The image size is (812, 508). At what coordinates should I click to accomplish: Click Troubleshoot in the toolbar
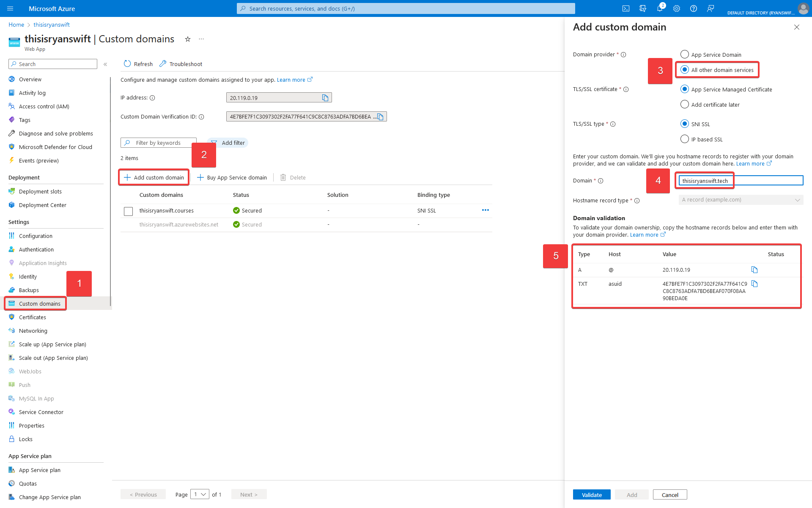coord(181,64)
